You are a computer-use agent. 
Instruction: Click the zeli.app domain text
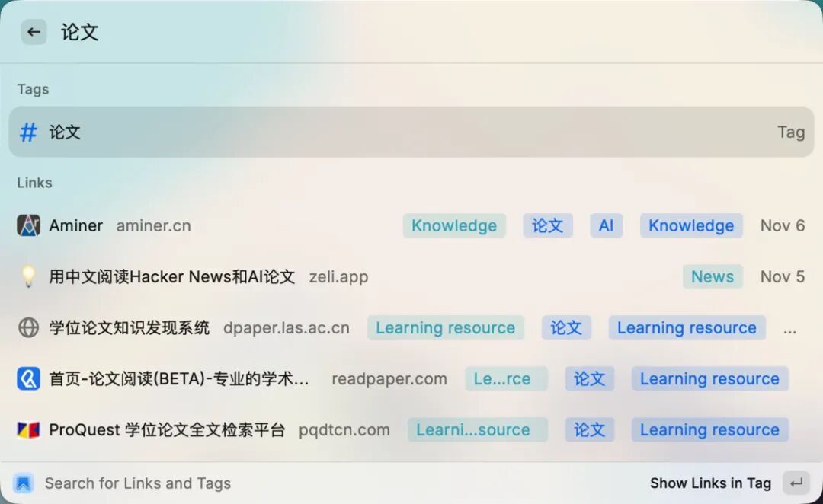338,276
